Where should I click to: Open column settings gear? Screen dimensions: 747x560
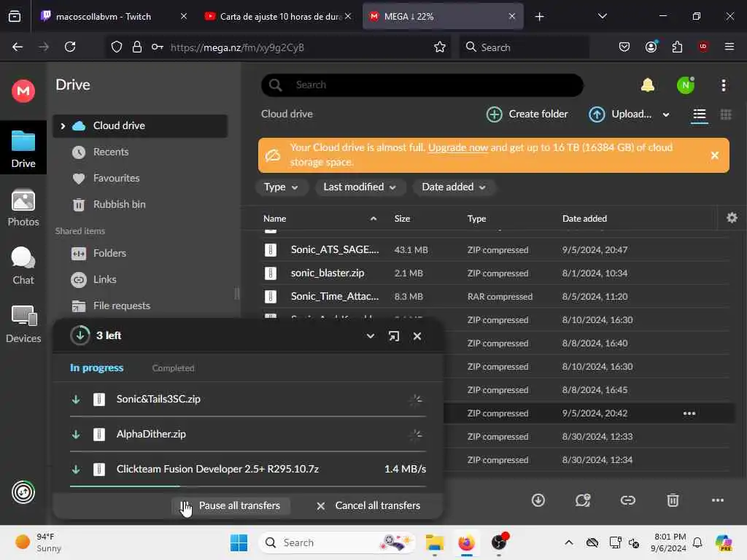point(732,218)
